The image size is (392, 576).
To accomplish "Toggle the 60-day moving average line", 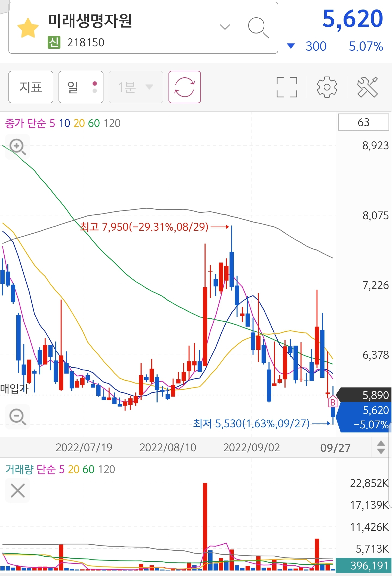I will click(94, 123).
